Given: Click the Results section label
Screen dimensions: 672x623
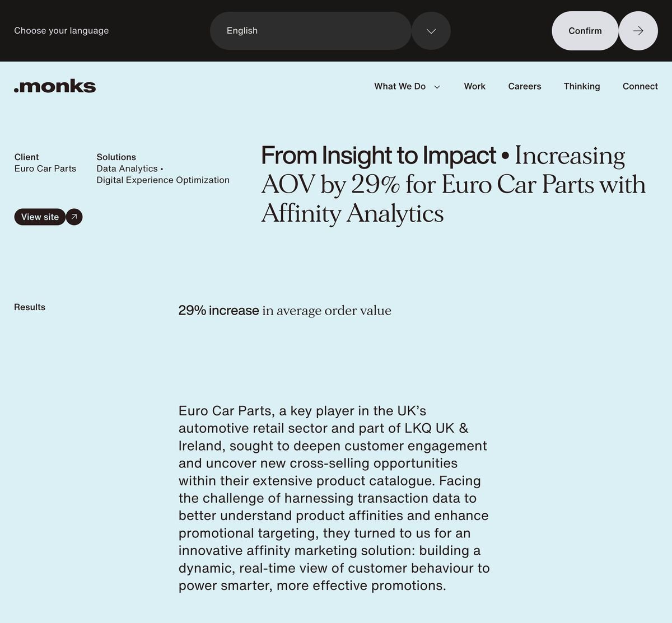Looking at the screenshot, I should [30, 307].
